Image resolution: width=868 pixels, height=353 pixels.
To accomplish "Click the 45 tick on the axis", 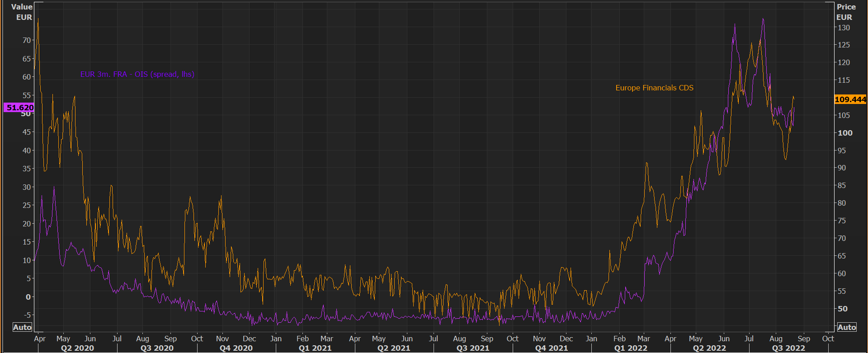I will pyautogui.click(x=27, y=132).
